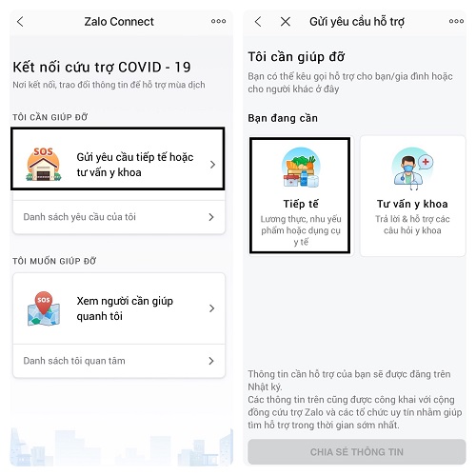Expand Danh sách yêu cầu của tôi chevron
Screen dimensions: 476x476
click(211, 217)
